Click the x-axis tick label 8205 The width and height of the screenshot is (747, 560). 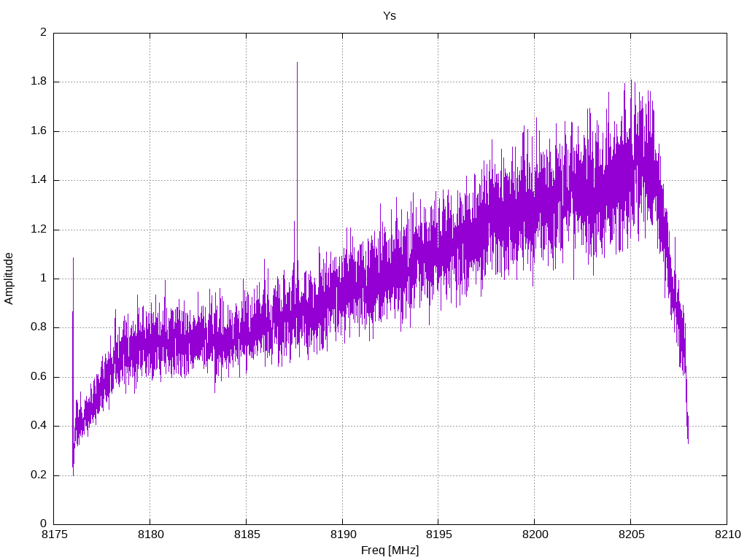(631, 534)
